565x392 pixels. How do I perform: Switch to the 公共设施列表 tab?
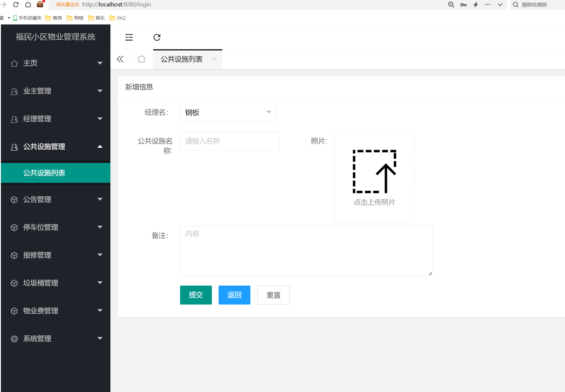point(182,59)
